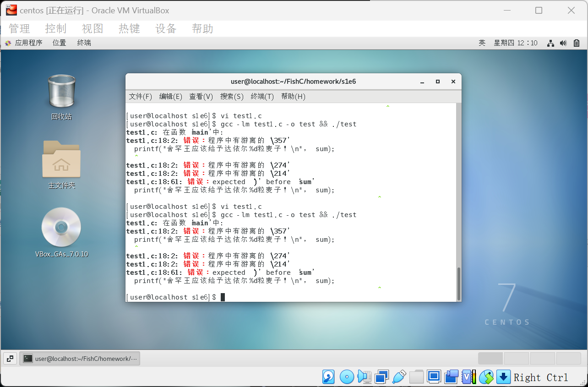588x387 pixels.
Task: Click the Right Ctrl host key label
Action: (x=541, y=377)
